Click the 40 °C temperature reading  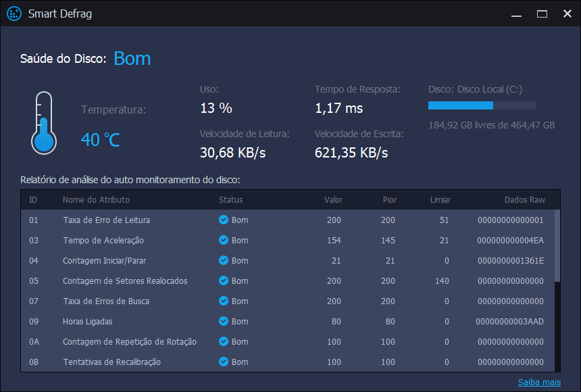click(100, 139)
